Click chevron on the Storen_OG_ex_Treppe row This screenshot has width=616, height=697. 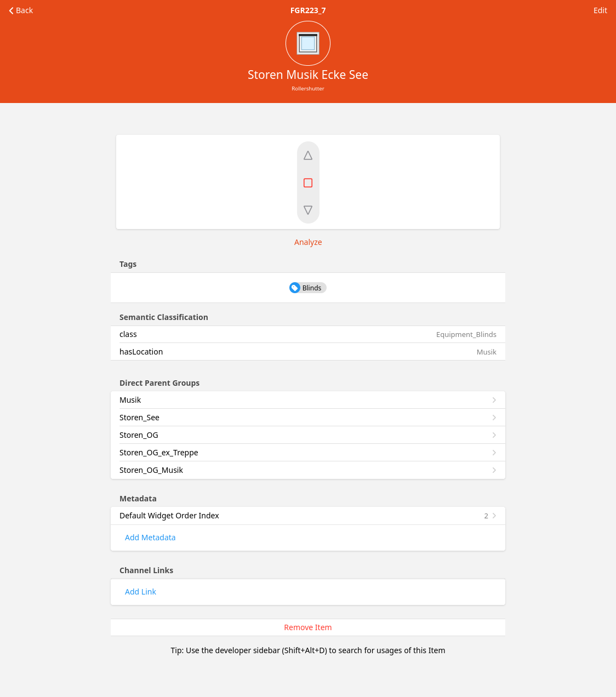coord(494,453)
